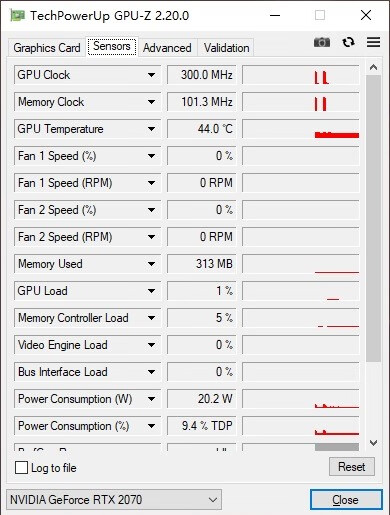Expand the GPU Temperature sensor dropdown
This screenshot has width=390, height=515.
click(x=151, y=129)
